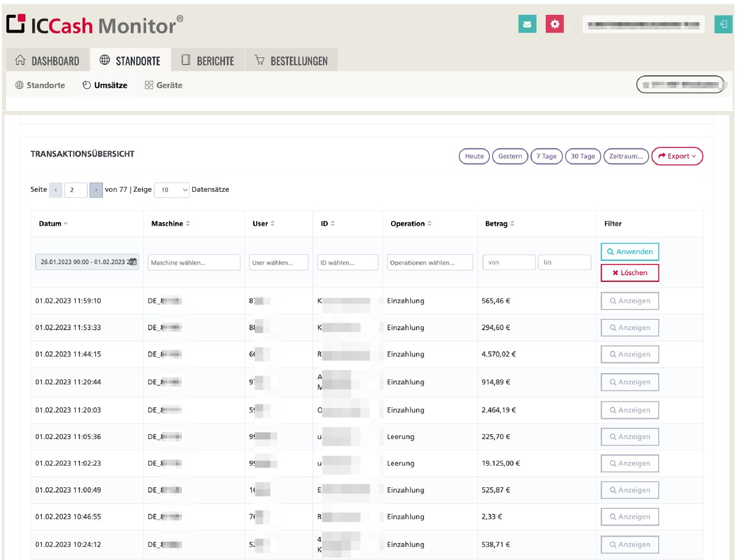
Task: Click the date range filter field
Action: click(x=87, y=262)
